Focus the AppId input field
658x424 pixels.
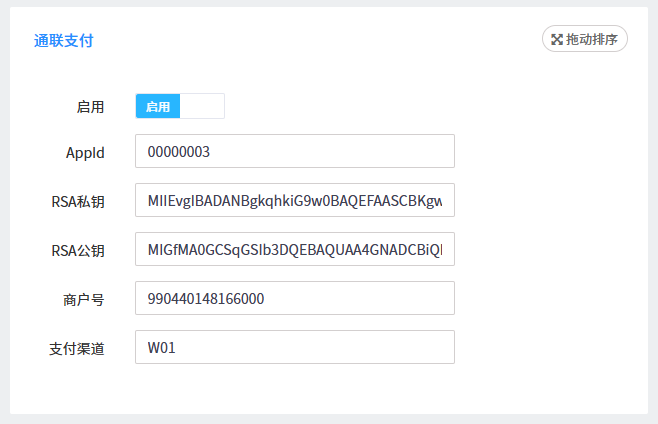point(295,152)
